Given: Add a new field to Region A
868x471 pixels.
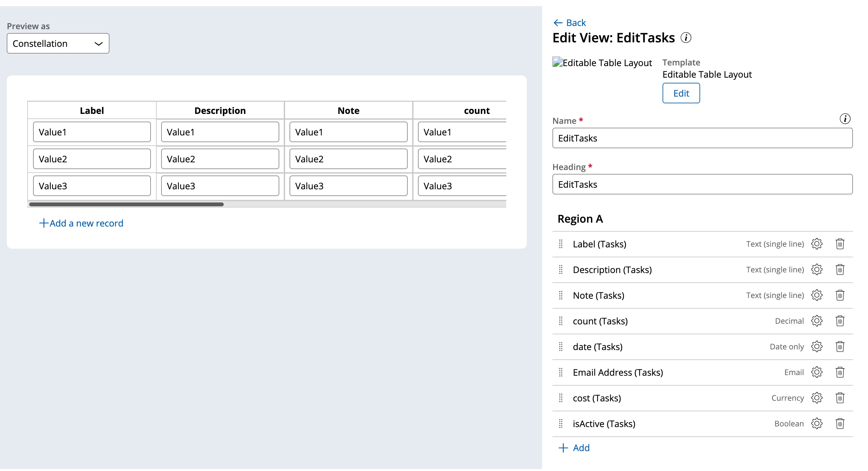Looking at the screenshot, I should point(574,448).
